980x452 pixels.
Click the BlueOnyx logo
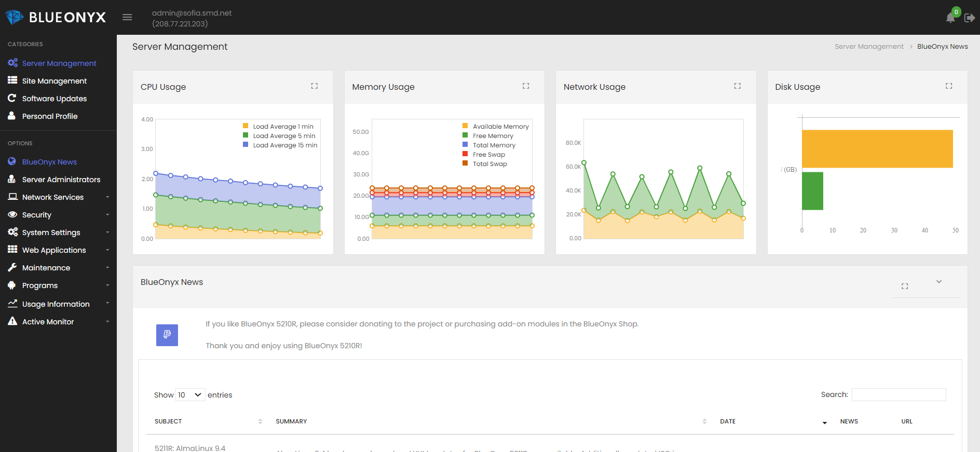[56, 17]
